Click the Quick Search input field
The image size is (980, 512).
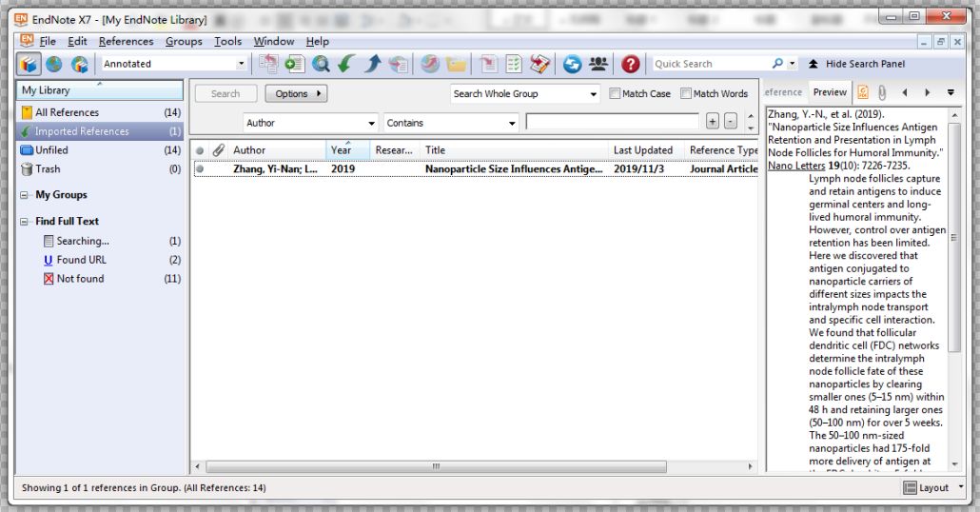712,64
